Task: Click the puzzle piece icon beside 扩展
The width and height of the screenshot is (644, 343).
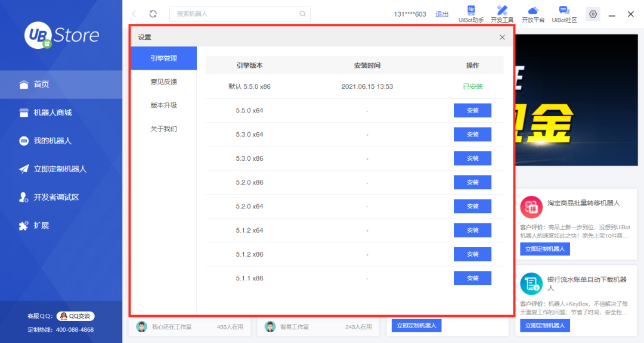Action: (x=24, y=226)
